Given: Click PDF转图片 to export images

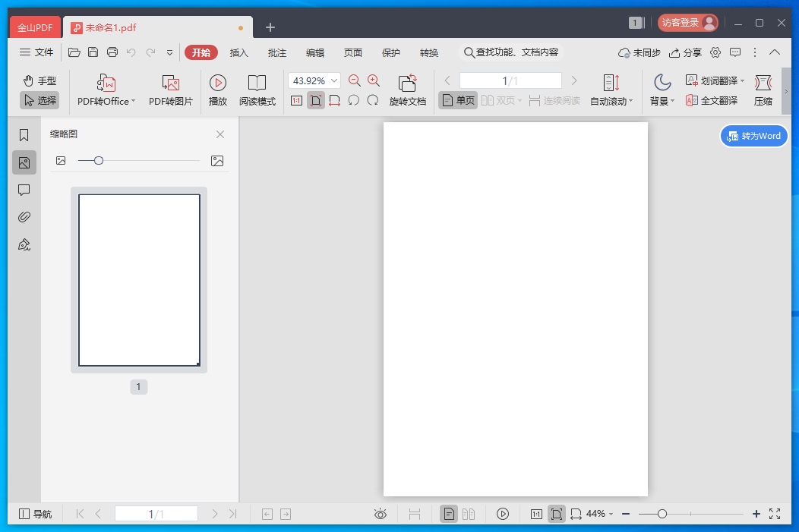Looking at the screenshot, I should pos(171,90).
